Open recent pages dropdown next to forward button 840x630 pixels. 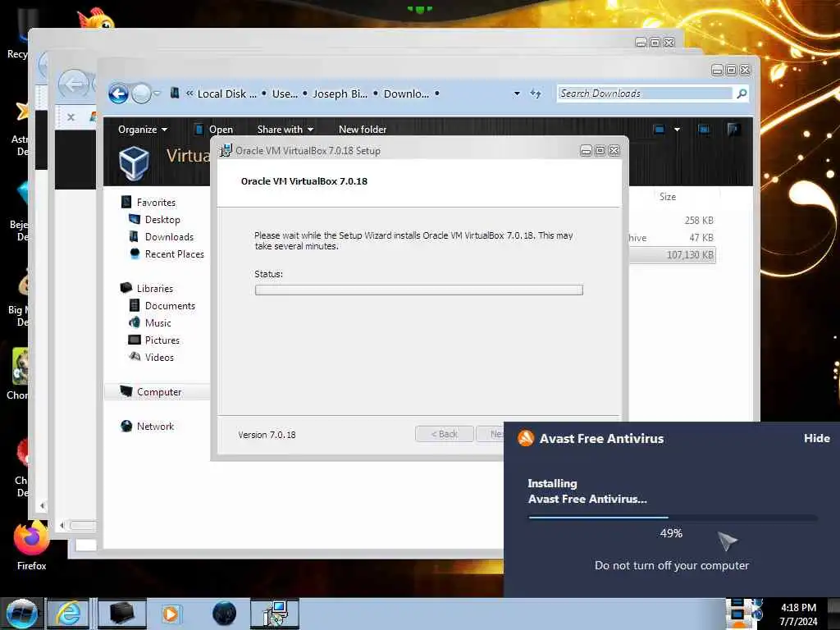[x=157, y=94]
